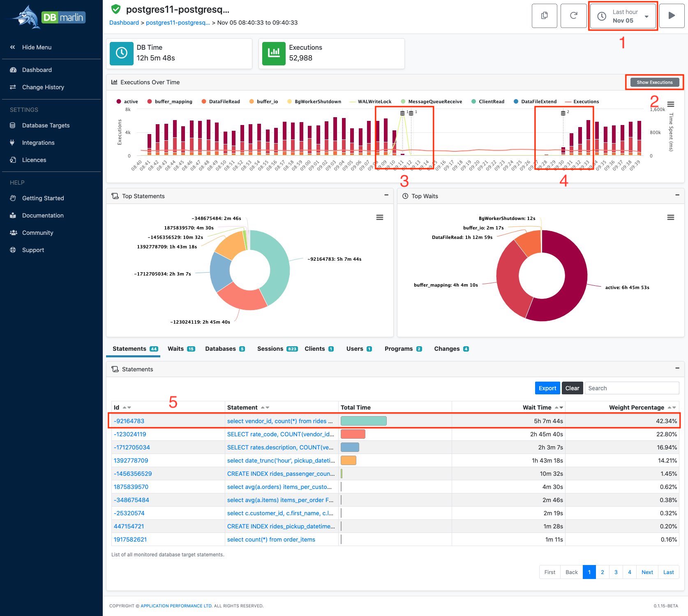Open Licences settings
This screenshot has height=616, width=688.
[28, 160]
